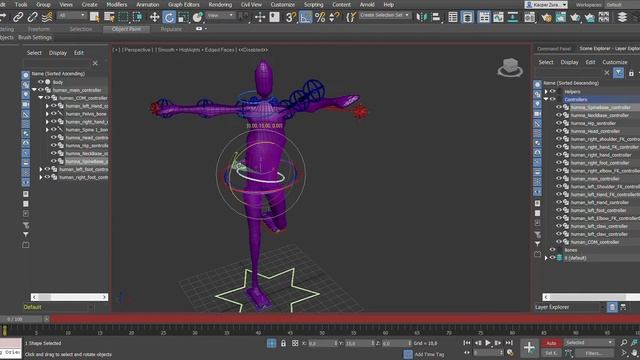The image size is (640, 360).
Task: Play the animation
Action: (x=488, y=343)
